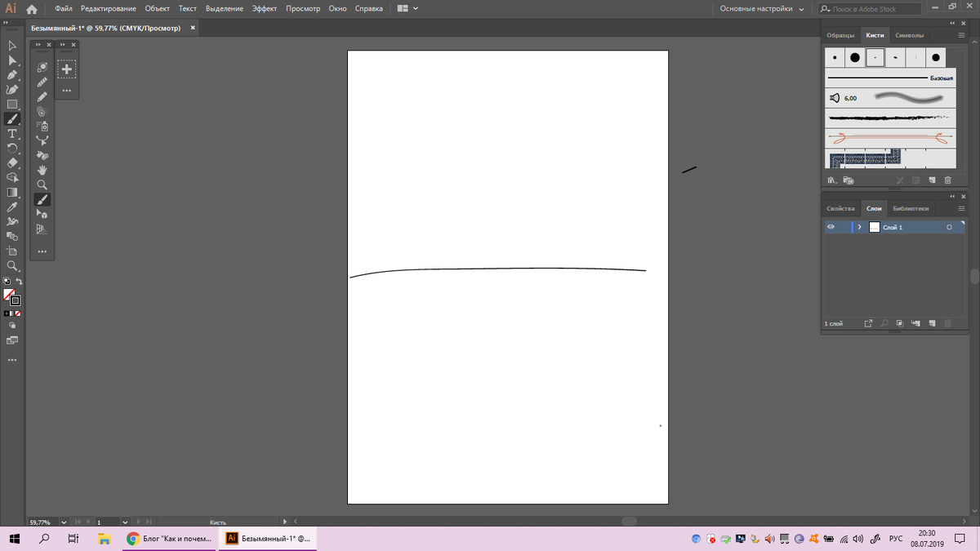Select the Hand tool in floating panel
Image resolution: width=980 pixels, height=551 pixels.
[x=42, y=170]
